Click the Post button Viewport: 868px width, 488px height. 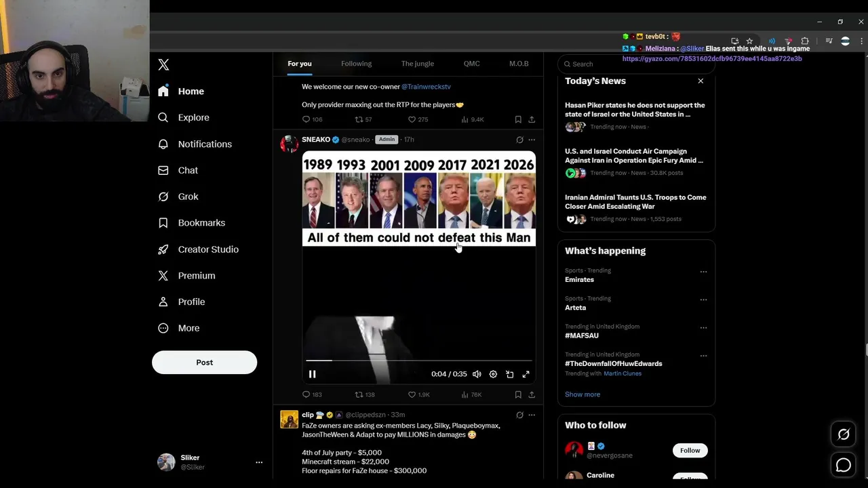pos(204,362)
